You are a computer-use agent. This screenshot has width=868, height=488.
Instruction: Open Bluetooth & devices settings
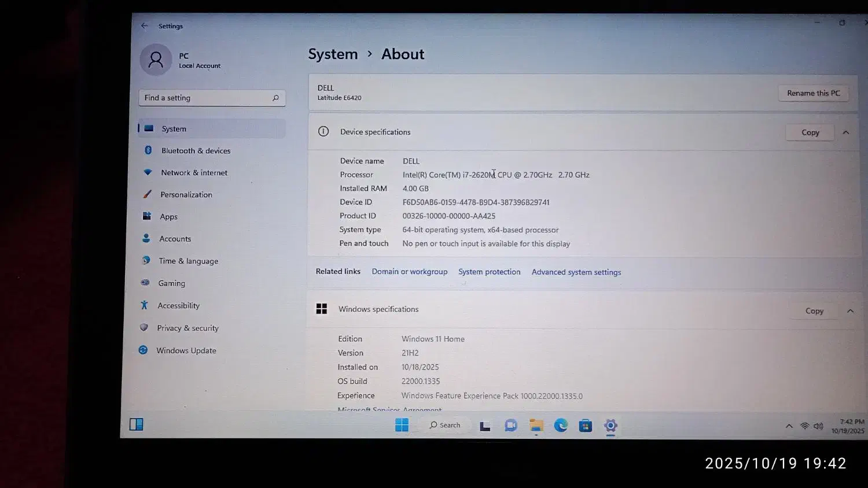coord(196,151)
